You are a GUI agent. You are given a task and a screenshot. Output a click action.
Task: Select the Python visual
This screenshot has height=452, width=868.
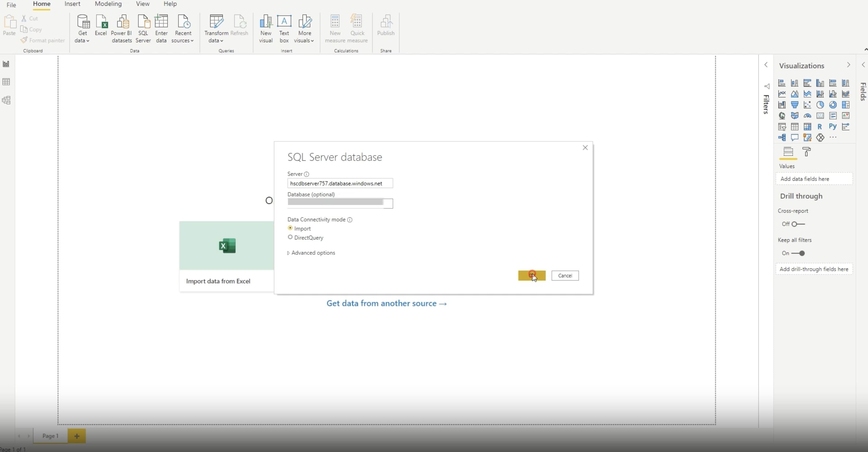[x=833, y=127]
